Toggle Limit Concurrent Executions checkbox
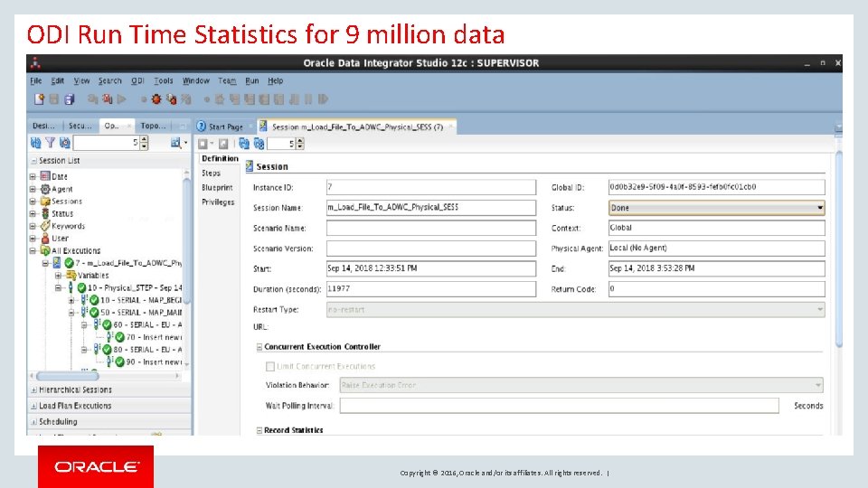This screenshot has height=488, width=868. [270, 366]
